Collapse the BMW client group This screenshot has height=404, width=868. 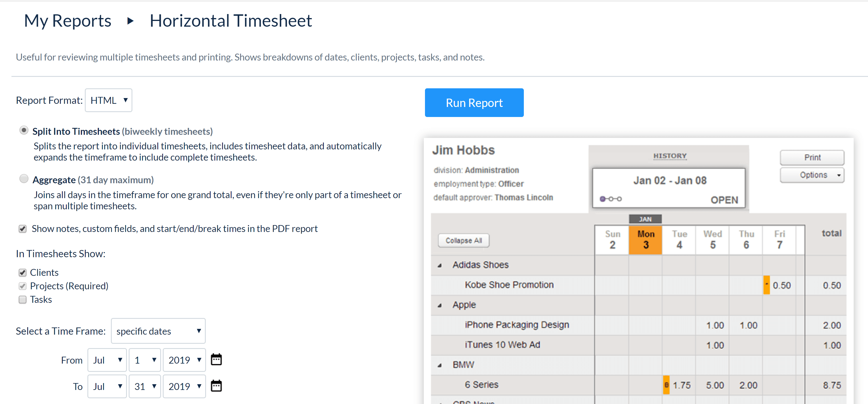tap(439, 364)
